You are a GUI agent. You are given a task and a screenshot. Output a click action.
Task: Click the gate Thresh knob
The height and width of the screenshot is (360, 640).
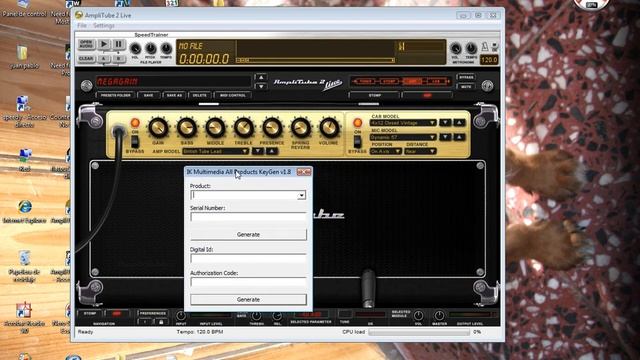coord(256,316)
